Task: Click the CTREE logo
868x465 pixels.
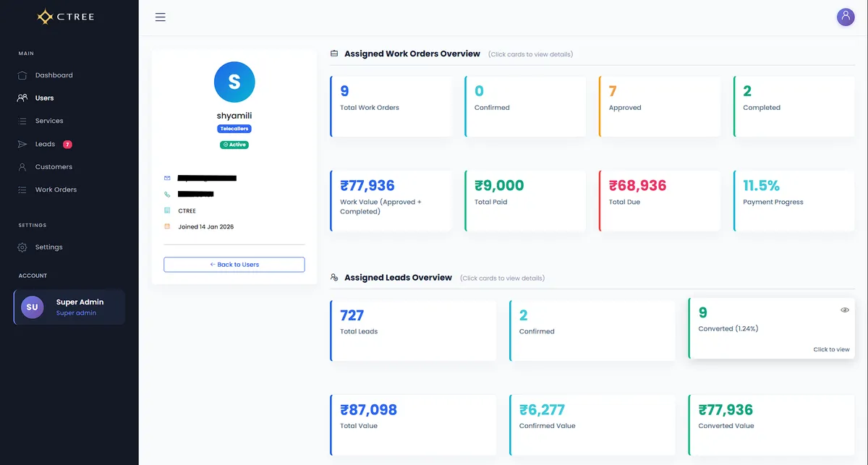Action: coord(66,17)
